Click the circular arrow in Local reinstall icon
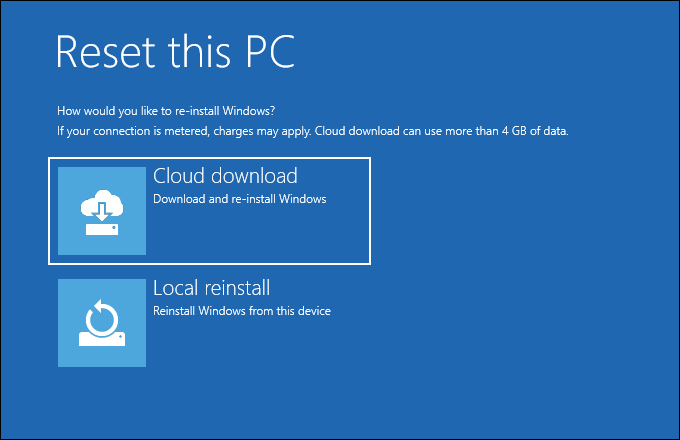The height and width of the screenshot is (440, 680). pyautogui.click(x=102, y=319)
